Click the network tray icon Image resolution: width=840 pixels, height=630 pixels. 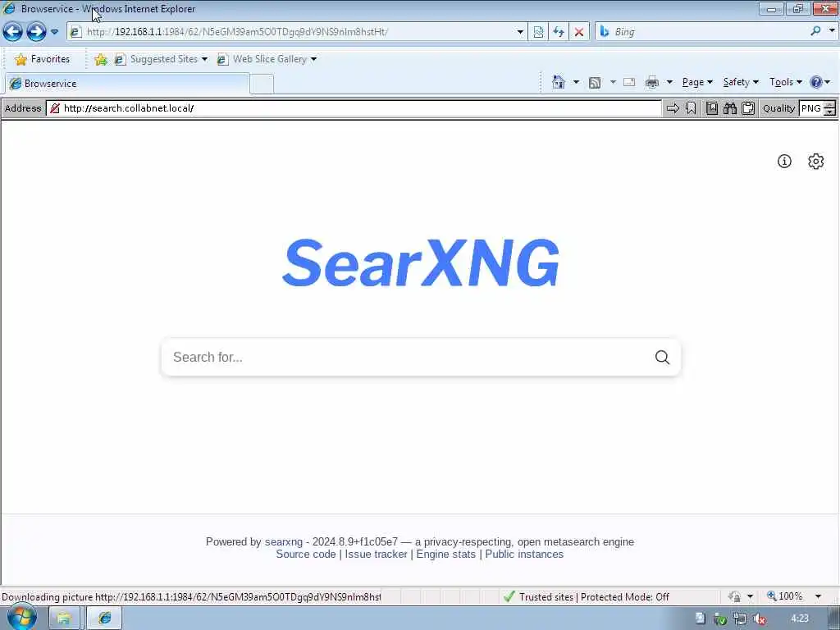click(x=740, y=619)
